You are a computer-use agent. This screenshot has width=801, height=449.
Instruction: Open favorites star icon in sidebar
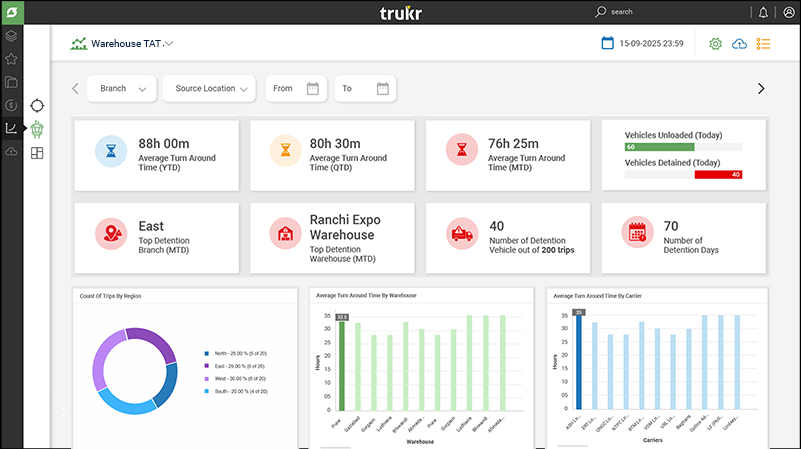tap(11, 59)
